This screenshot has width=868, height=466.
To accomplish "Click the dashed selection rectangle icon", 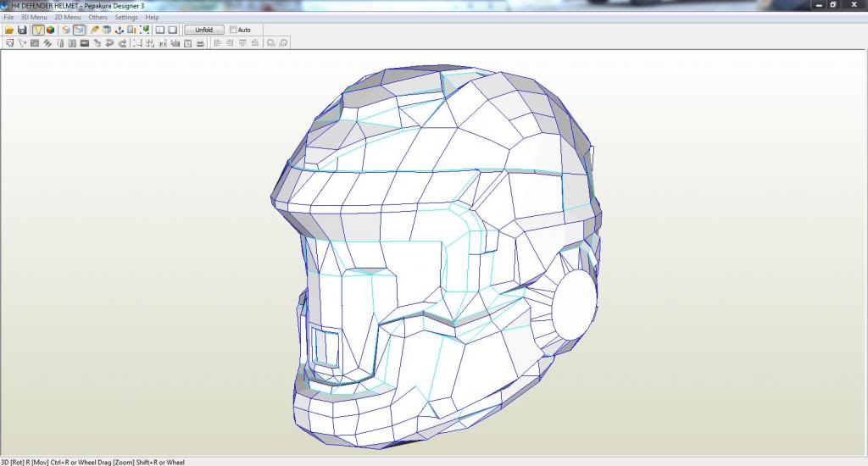I will coord(137,43).
